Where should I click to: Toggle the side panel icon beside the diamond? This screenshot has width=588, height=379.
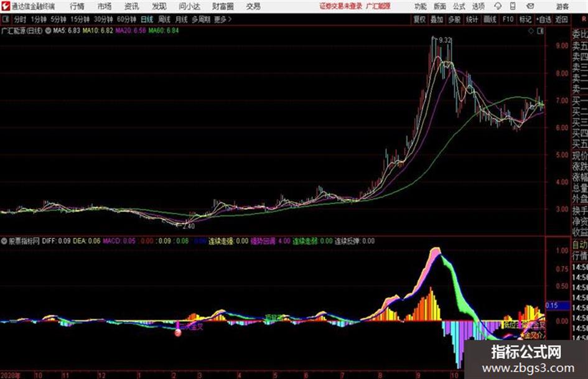(x=540, y=31)
